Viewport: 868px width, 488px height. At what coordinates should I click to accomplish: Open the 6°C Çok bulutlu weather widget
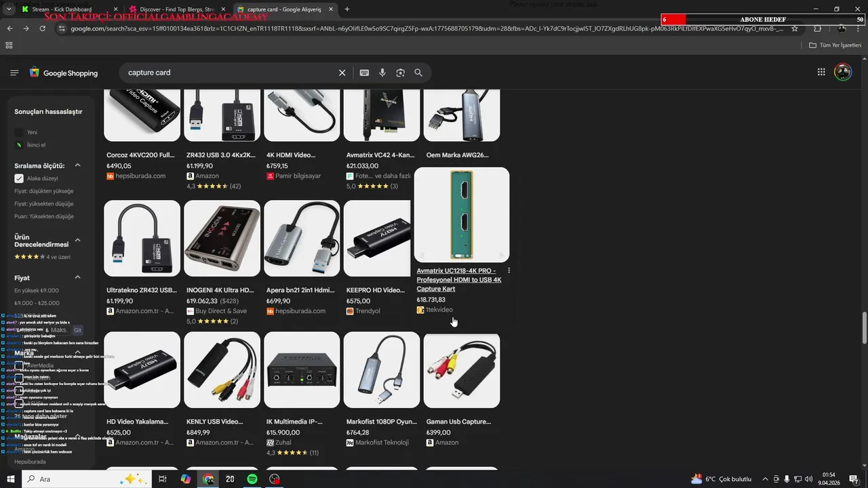click(721, 479)
